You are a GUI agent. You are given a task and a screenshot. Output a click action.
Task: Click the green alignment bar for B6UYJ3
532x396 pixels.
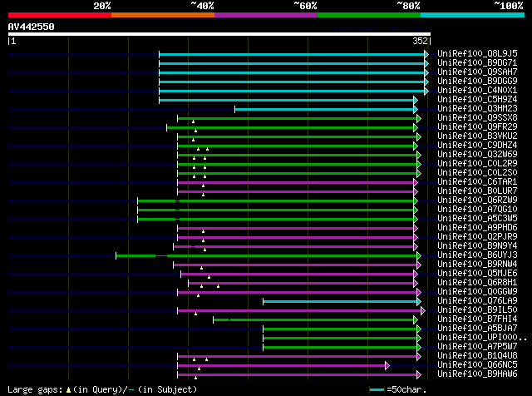266,255
